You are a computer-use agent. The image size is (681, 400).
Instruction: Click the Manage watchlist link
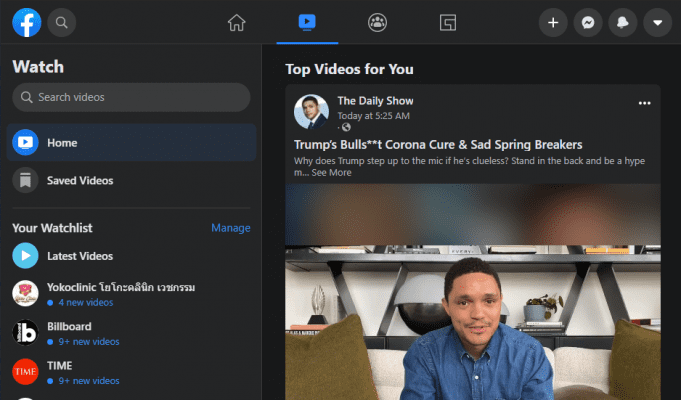pos(231,228)
